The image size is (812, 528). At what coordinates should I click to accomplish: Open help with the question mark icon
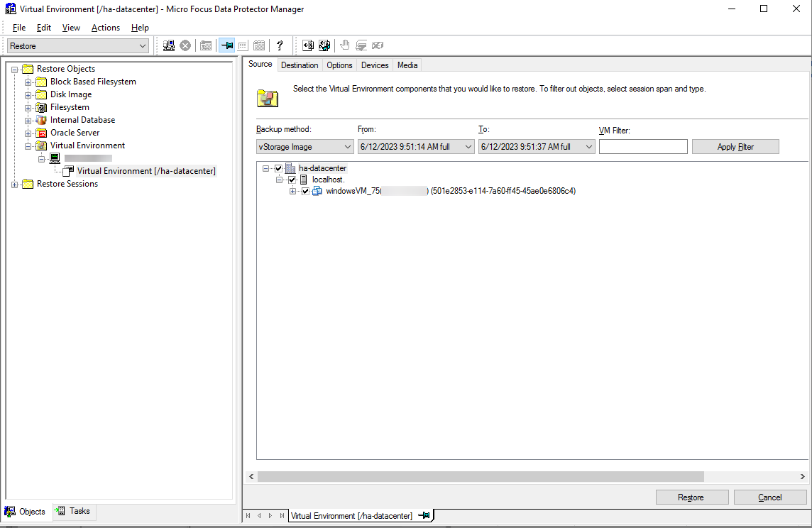(280, 45)
